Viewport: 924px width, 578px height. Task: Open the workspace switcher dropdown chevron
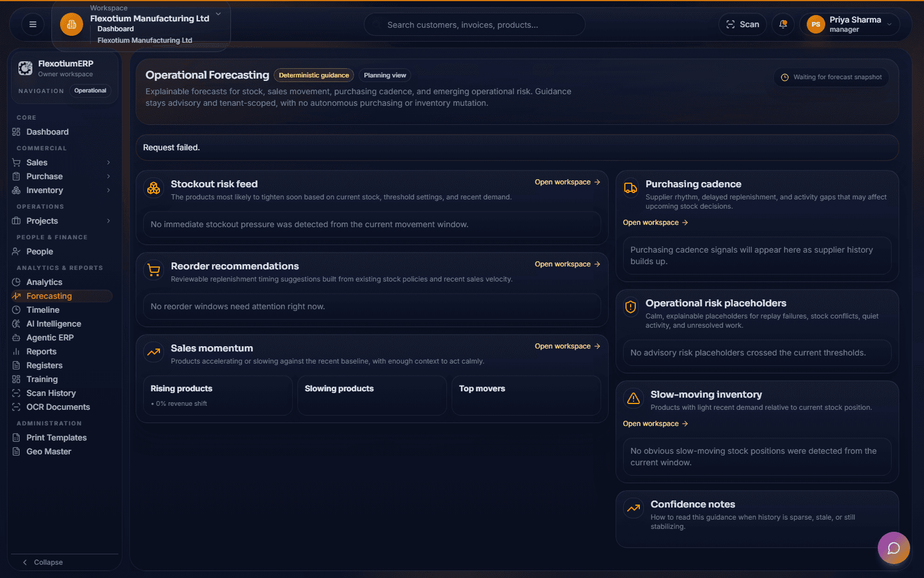coord(218,14)
